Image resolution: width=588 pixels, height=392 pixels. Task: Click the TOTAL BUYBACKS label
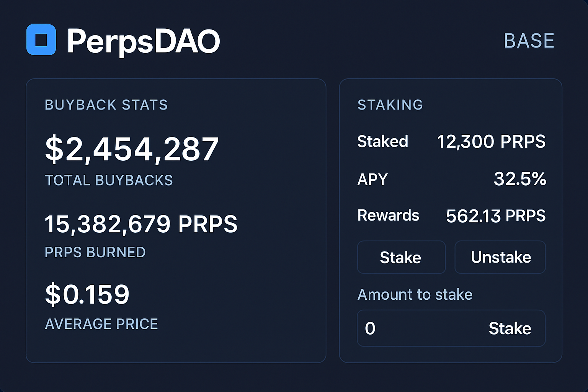coord(109,180)
